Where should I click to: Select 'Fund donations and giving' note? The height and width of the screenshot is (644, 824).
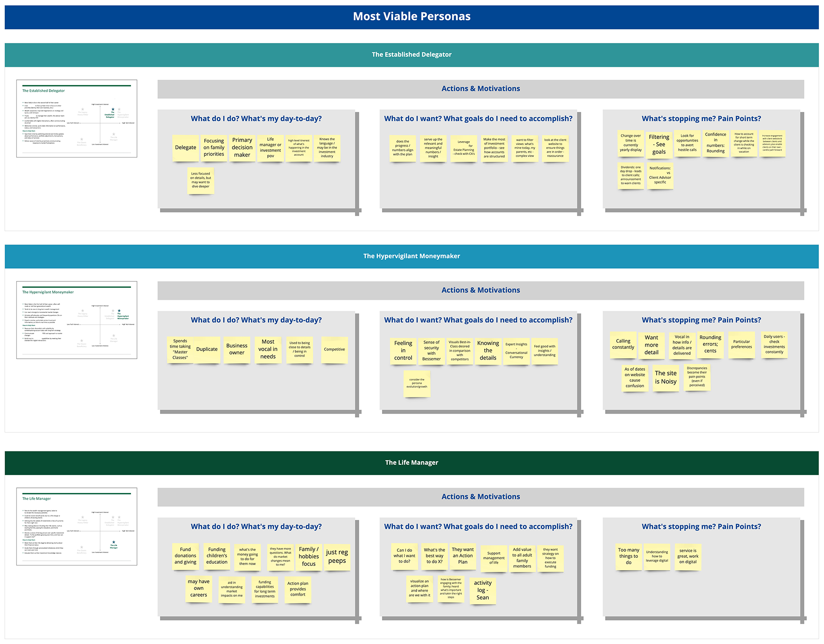point(186,556)
